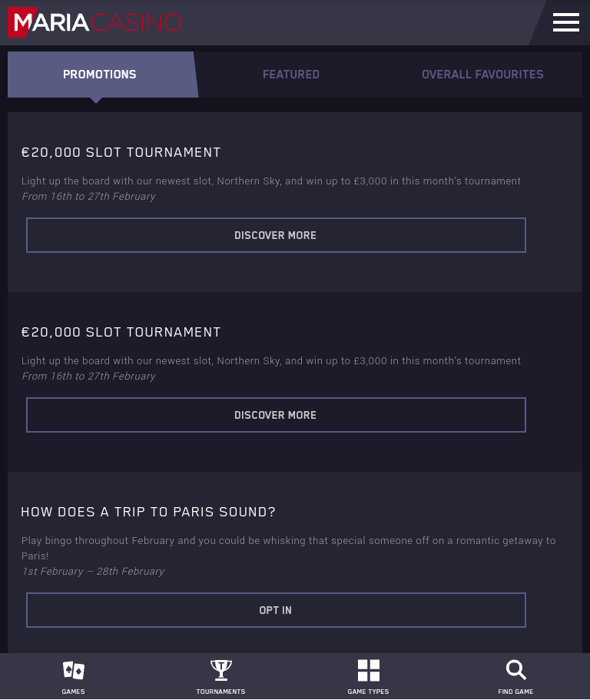Open the first €20,000 Slot Tournament heading
The height and width of the screenshot is (700, 590).
[x=121, y=153]
